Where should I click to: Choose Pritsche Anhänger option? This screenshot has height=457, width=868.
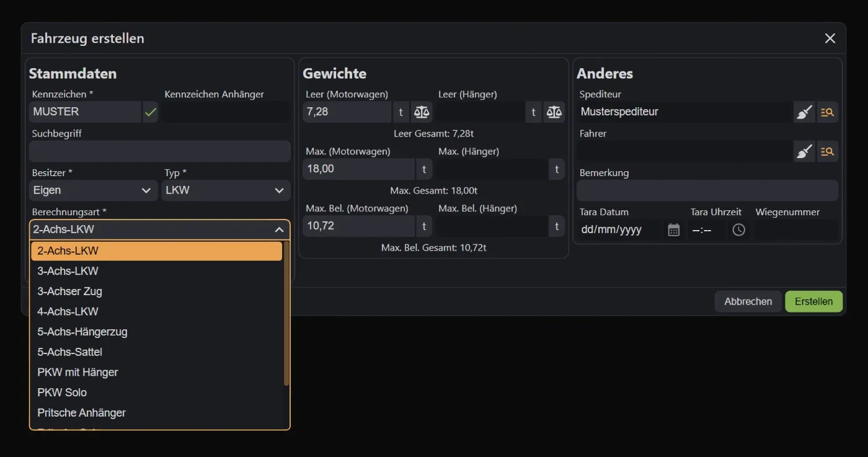pyautogui.click(x=157, y=413)
